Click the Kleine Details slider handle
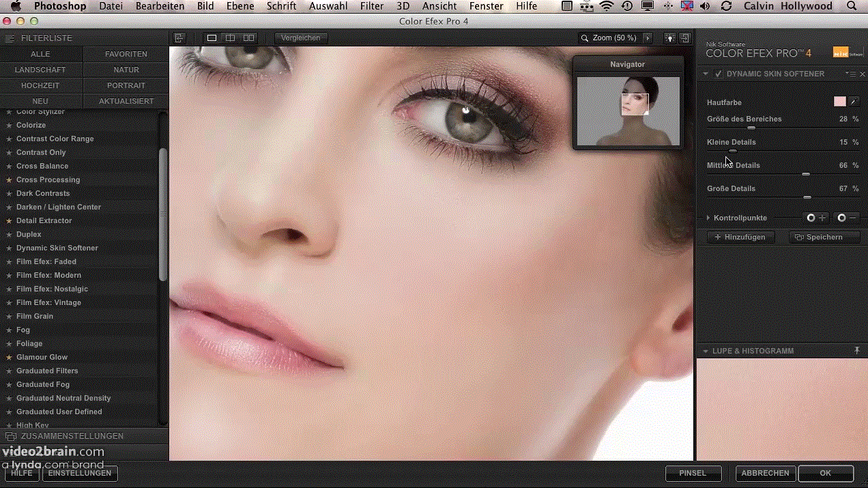This screenshot has height=488, width=868. click(x=733, y=151)
